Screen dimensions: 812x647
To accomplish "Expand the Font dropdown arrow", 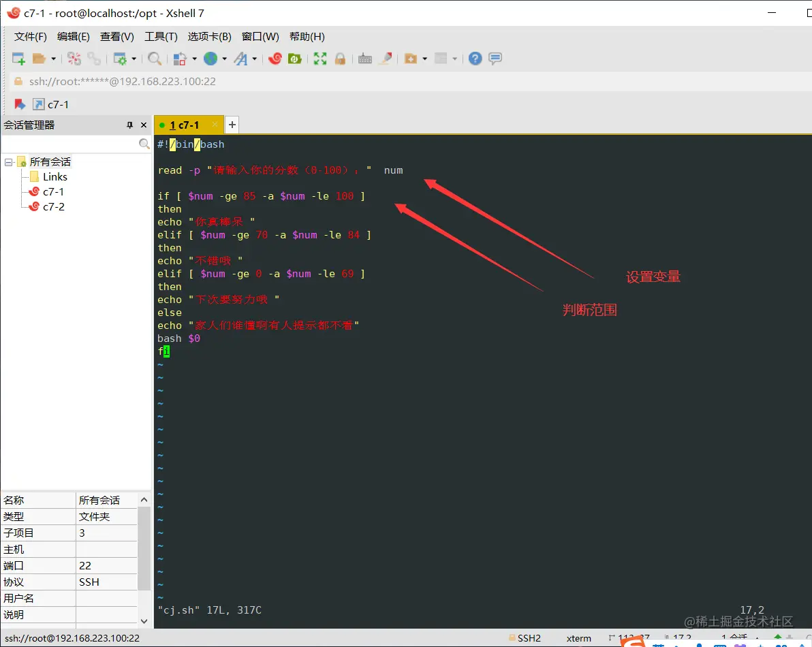I will coord(254,59).
